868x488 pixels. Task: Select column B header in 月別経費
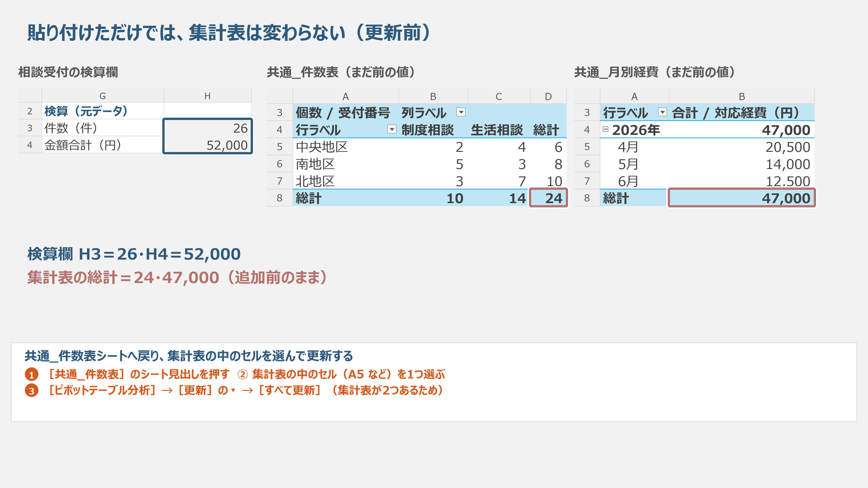[742, 96]
